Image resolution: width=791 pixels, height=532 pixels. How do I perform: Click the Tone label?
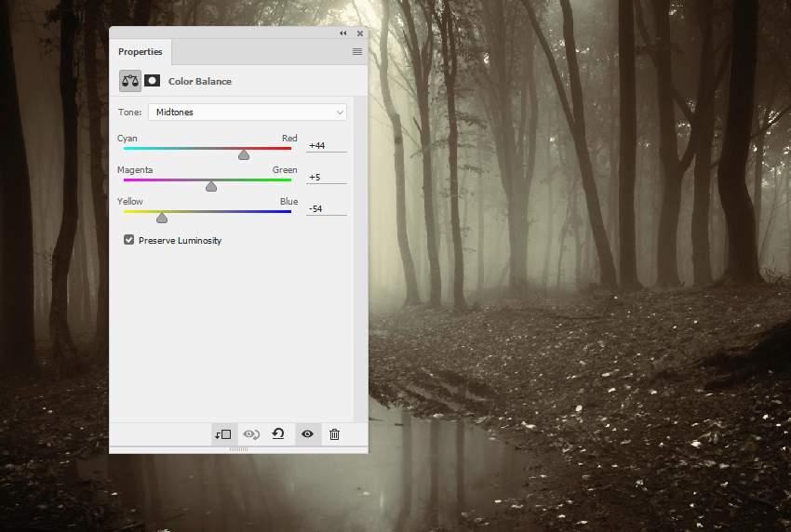(x=129, y=112)
